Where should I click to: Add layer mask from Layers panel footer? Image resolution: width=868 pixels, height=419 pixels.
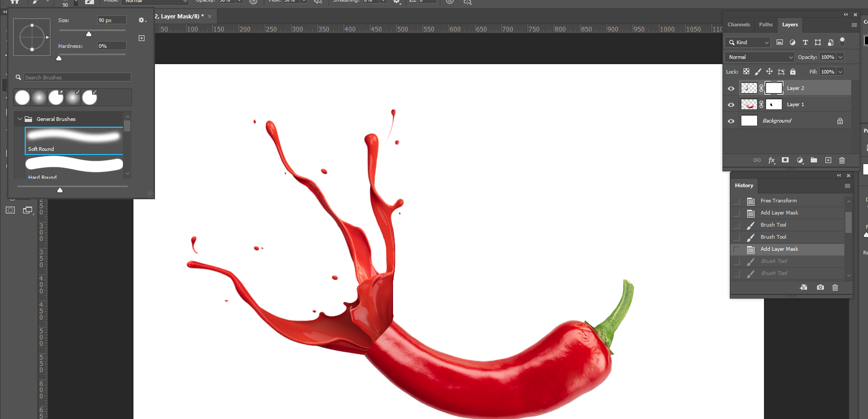click(785, 160)
